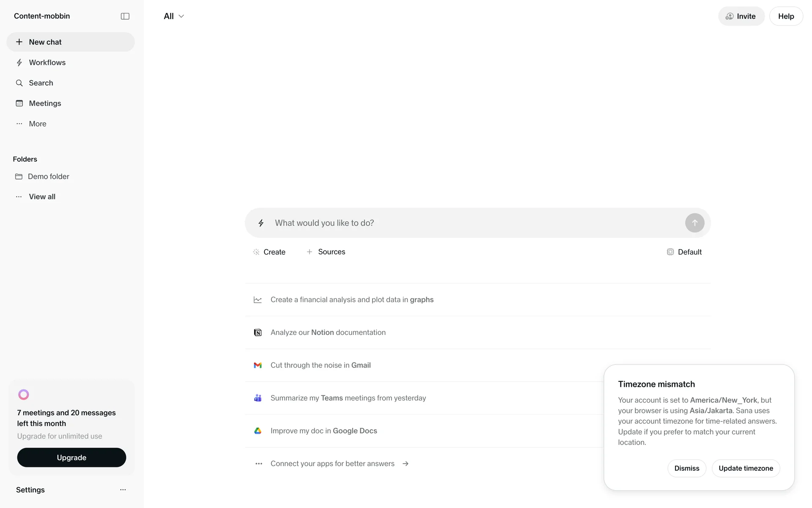Add Sources to the prompt
The image size is (812, 508).
click(x=326, y=252)
